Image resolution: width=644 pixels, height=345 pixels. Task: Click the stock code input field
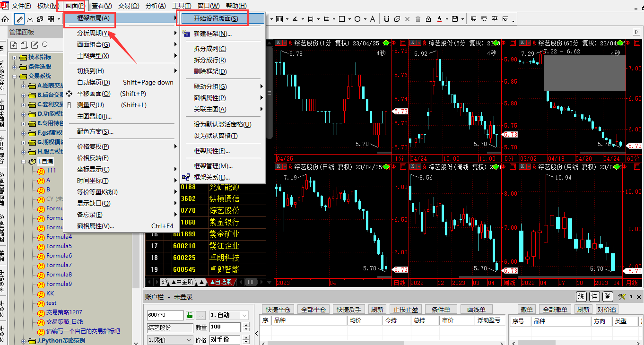[x=165, y=315]
